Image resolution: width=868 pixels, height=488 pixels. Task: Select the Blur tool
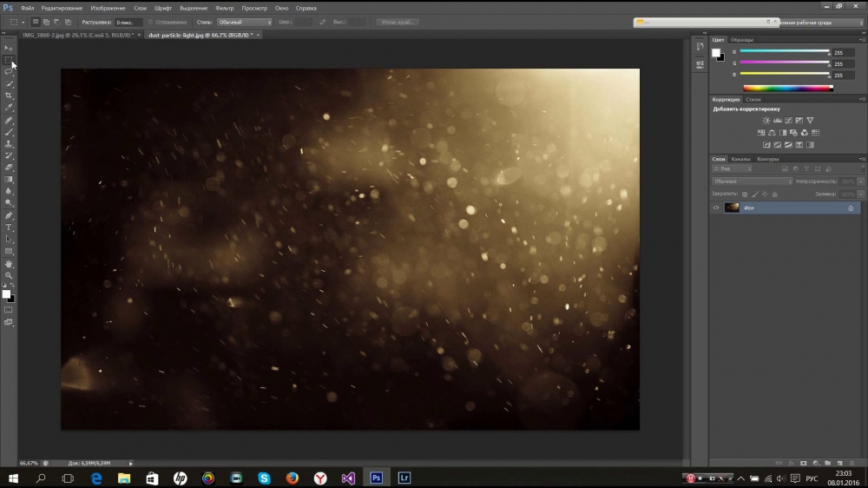click(x=9, y=191)
